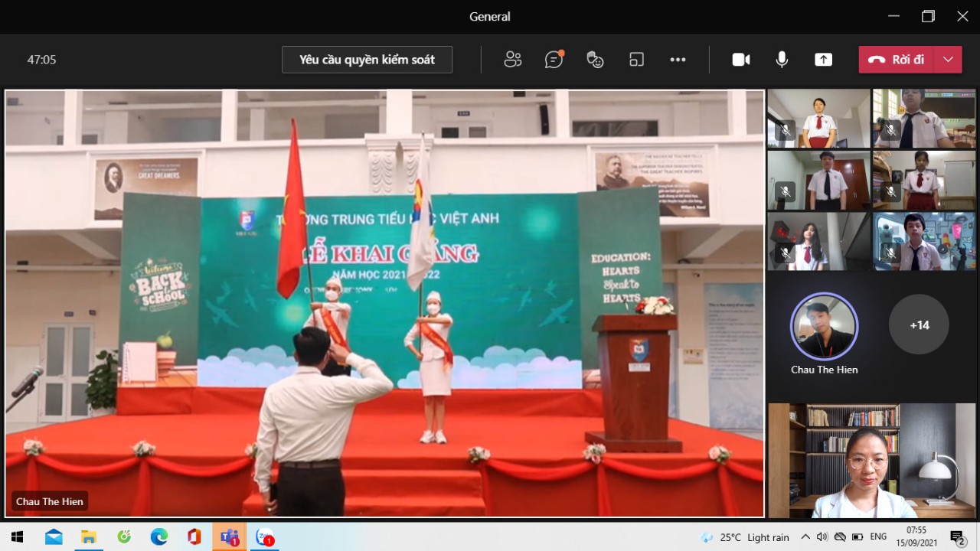Open the Windows Start menu
The image size is (980, 551).
17,537
